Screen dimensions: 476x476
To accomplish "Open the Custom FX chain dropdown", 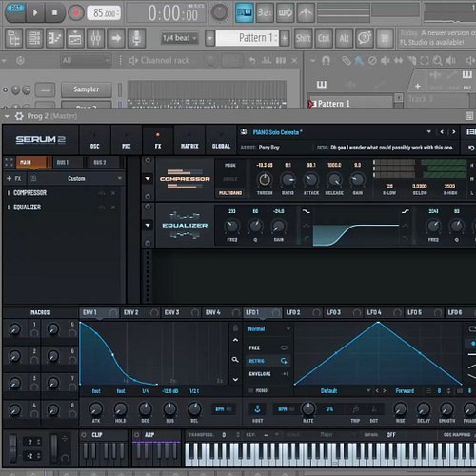I will (x=76, y=179).
